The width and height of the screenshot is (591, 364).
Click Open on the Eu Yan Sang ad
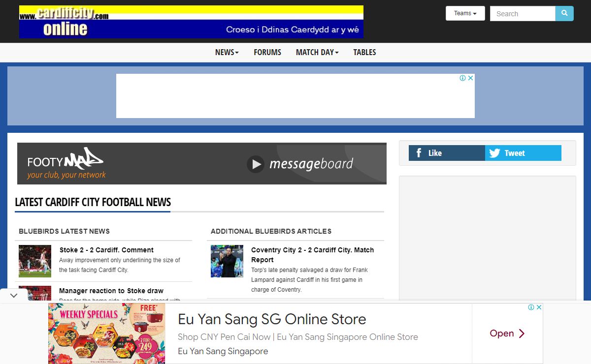[507, 334]
